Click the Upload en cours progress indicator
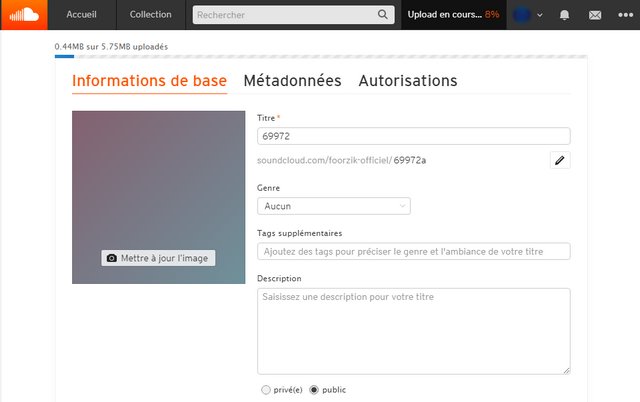The height and width of the screenshot is (402, 640). coord(453,15)
